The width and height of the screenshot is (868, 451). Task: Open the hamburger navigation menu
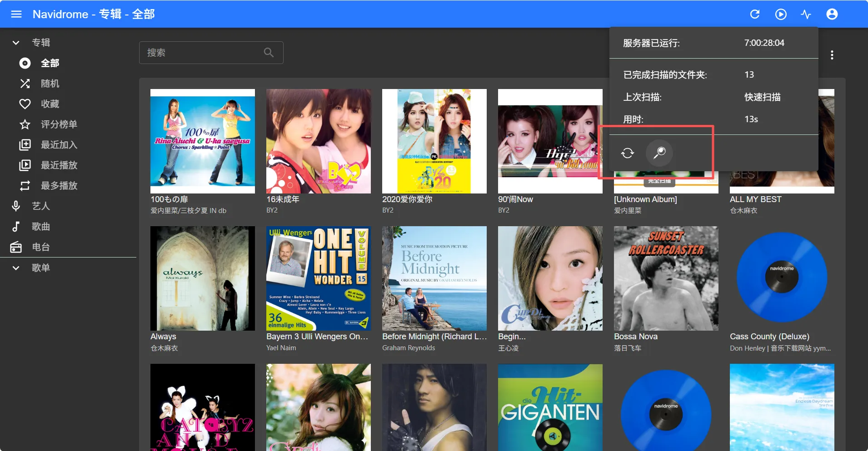pos(16,14)
